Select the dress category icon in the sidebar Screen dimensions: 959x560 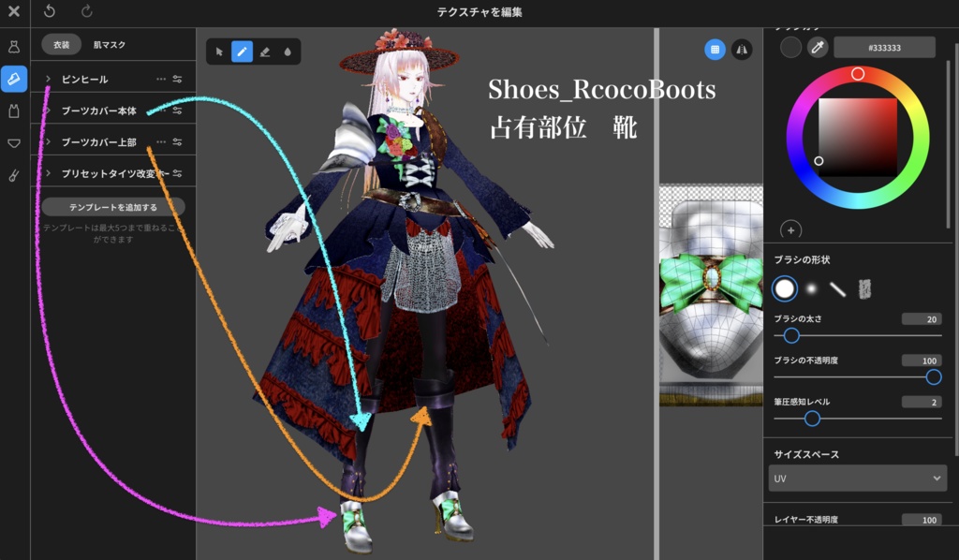coord(13,46)
